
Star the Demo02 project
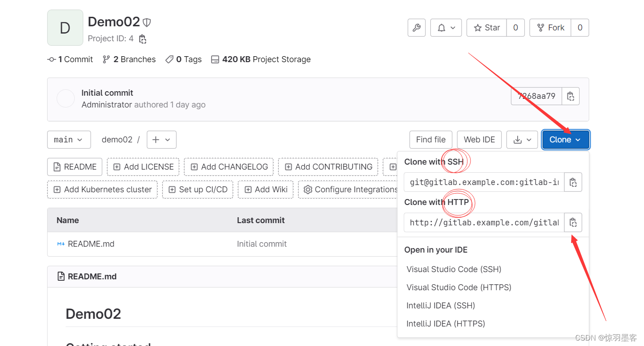point(486,28)
